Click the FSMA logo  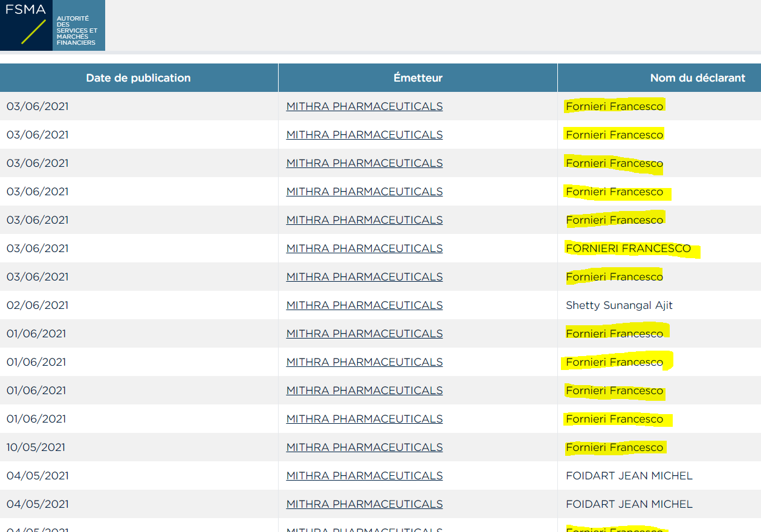(52, 25)
